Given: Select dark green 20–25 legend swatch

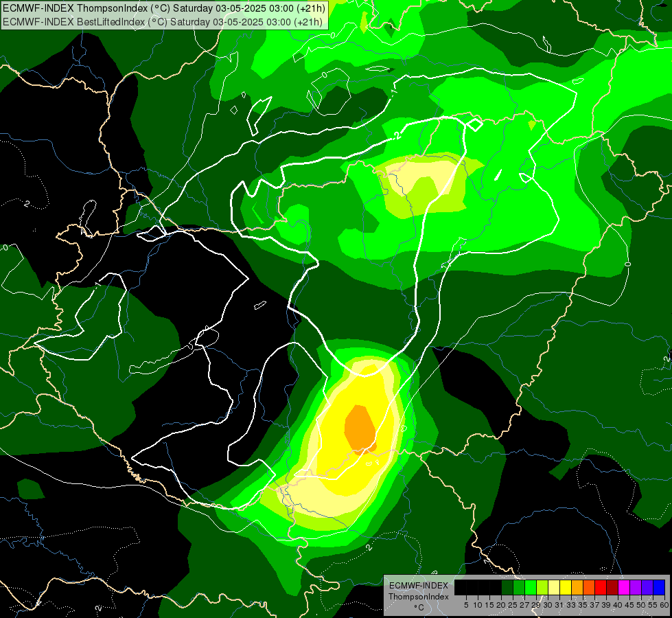Looking at the screenshot, I should (x=507, y=587).
